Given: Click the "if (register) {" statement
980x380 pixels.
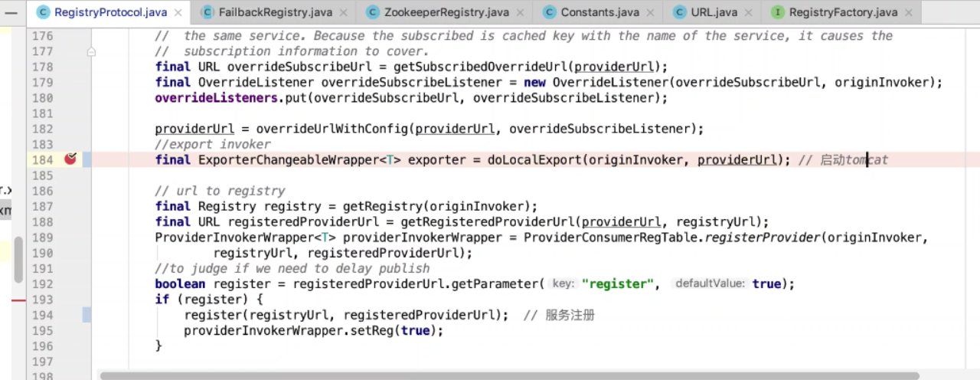Looking at the screenshot, I should coord(209,300).
